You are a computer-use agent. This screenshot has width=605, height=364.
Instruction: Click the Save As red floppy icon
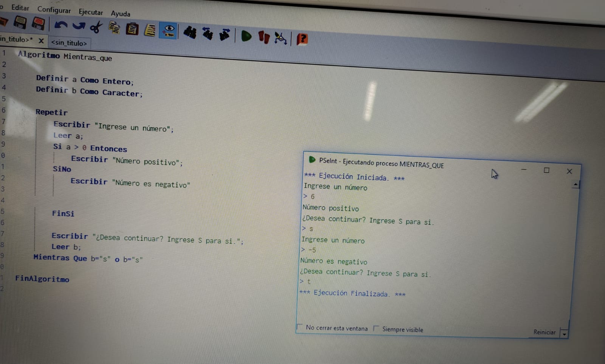pos(38,24)
